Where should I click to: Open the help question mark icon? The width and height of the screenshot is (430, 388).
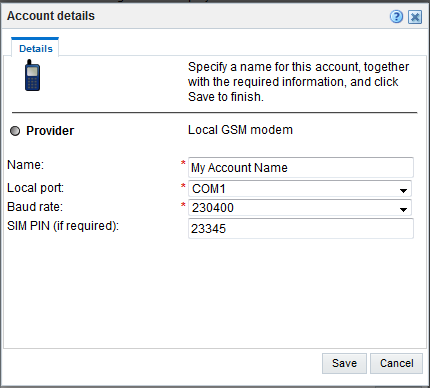coord(396,16)
